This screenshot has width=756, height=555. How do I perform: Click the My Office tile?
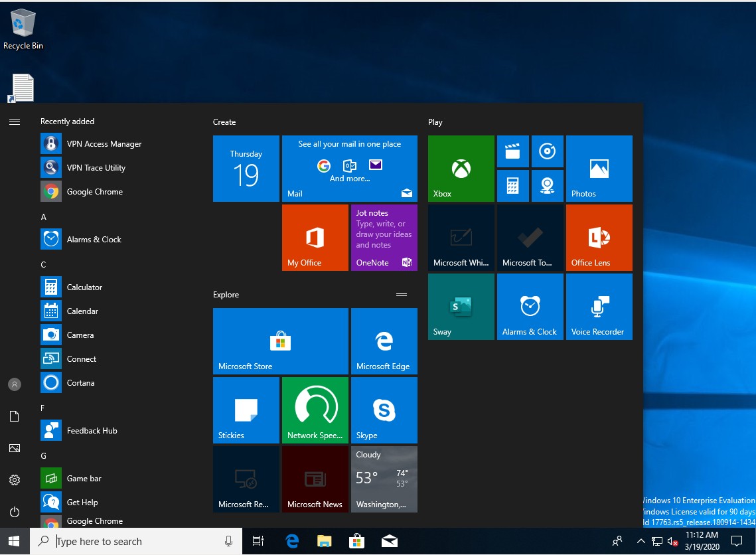click(315, 237)
